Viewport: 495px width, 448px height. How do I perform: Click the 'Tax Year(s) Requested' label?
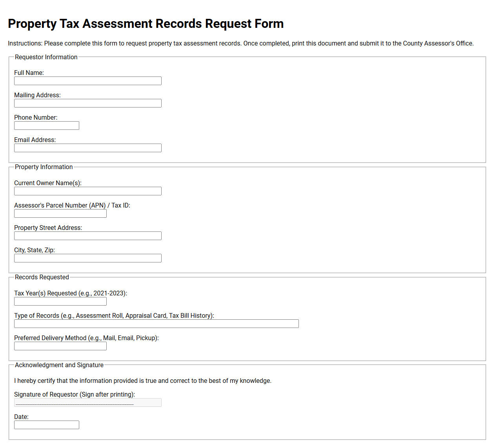click(71, 293)
